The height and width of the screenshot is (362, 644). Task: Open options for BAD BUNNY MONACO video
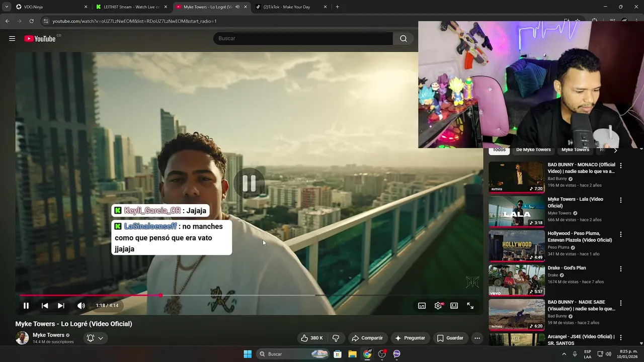(x=621, y=165)
